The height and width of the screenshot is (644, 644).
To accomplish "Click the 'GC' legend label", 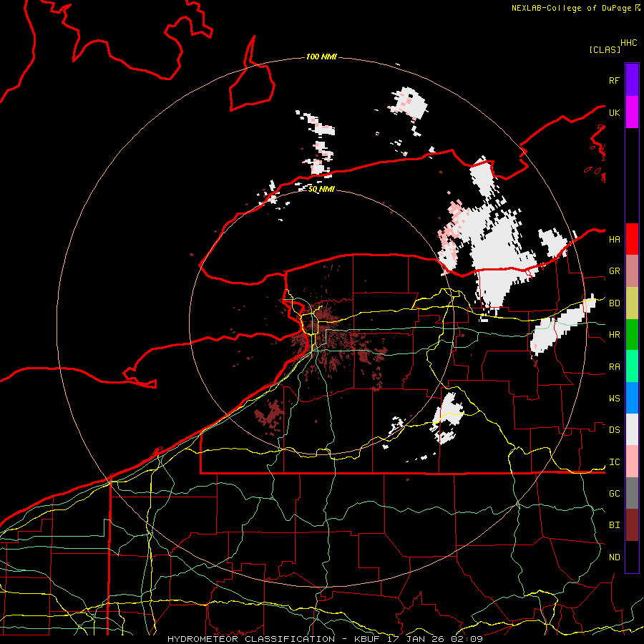I will point(614,494).
